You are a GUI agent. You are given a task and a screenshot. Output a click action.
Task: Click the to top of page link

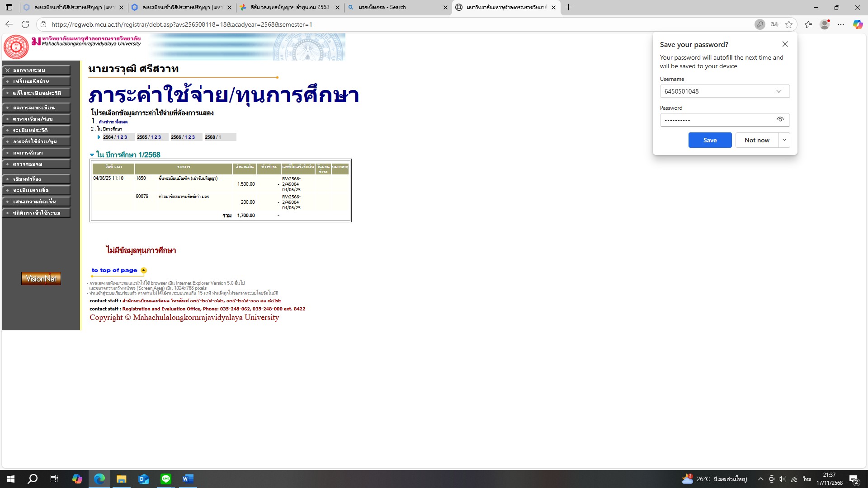click(x=114, y=270)
